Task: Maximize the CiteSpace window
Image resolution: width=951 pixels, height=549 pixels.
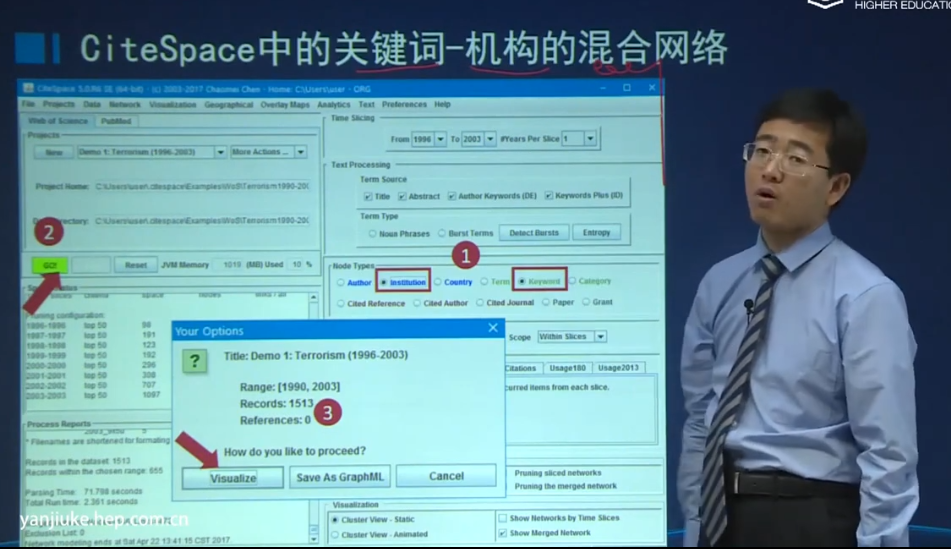Action: click(627, 88)
